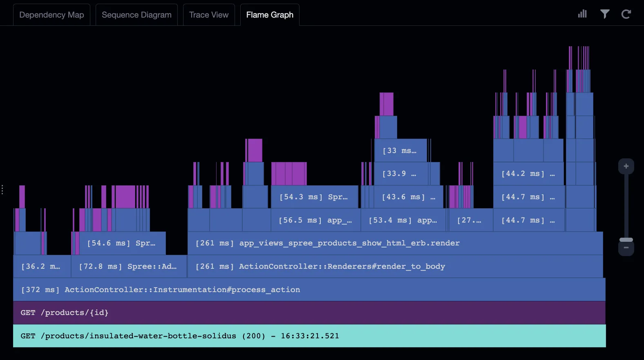Select the [54.3 ms] Spr… frame
This screenshot has width=644, height=360.
coord(314,197)
